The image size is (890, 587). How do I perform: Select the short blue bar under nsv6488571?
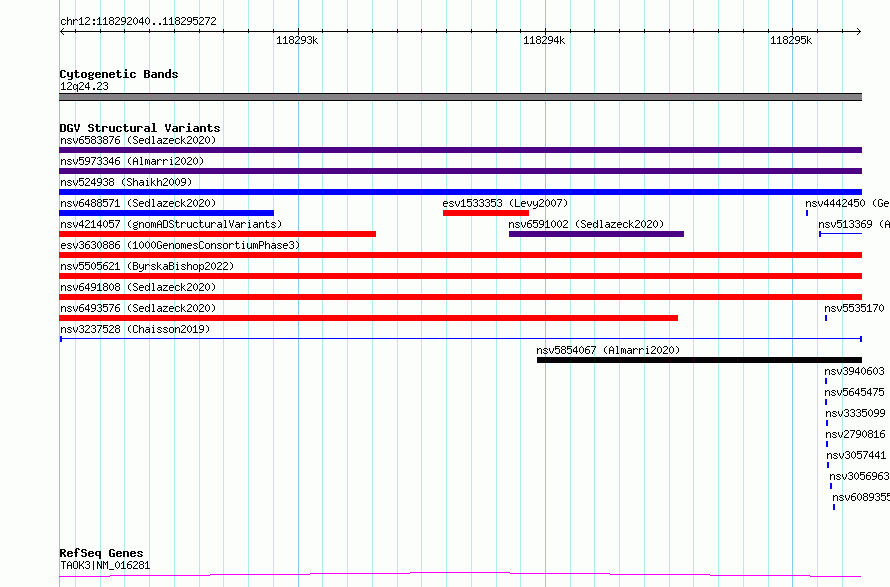(x=166, y=213)
